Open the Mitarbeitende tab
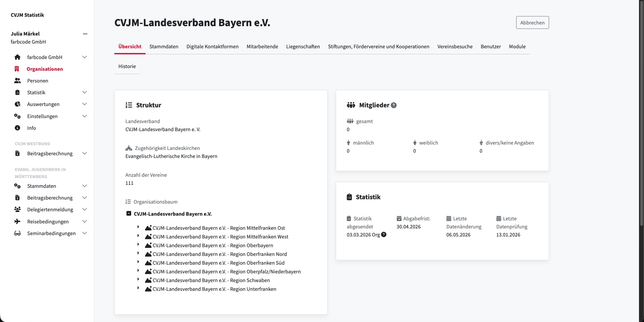Screen dimensions: 644x322 coord(262,47)
